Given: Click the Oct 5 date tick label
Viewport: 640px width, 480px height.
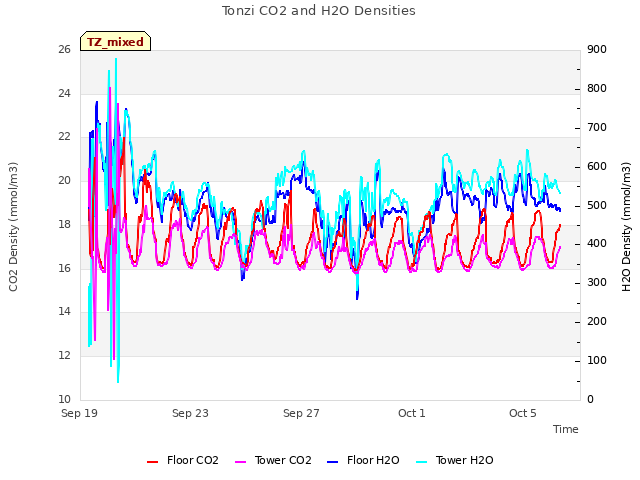Looking at the screenshot, I should pyautogui.click(x=522, y=413).
